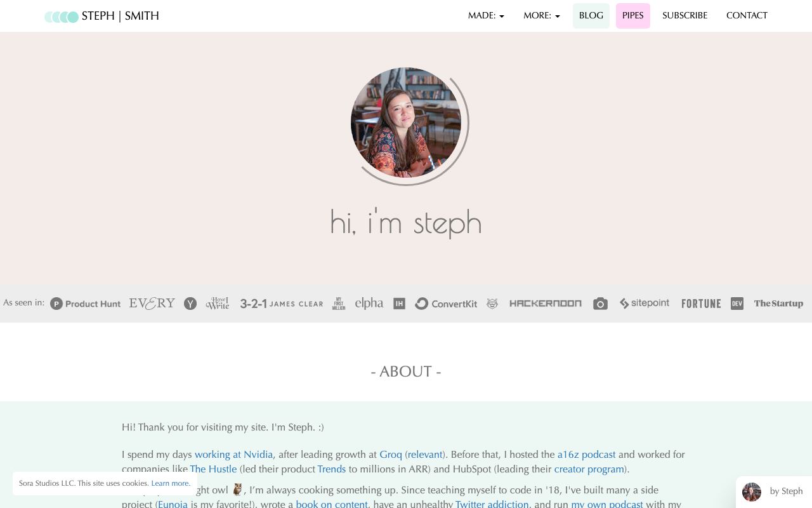812x508 pixels.
Task: Click the 'As seen in:' label
Action: [24, 302]
